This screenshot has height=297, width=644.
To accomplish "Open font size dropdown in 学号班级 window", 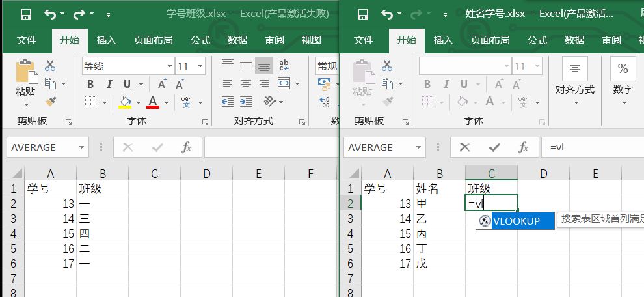I will (x=200, y=66).
